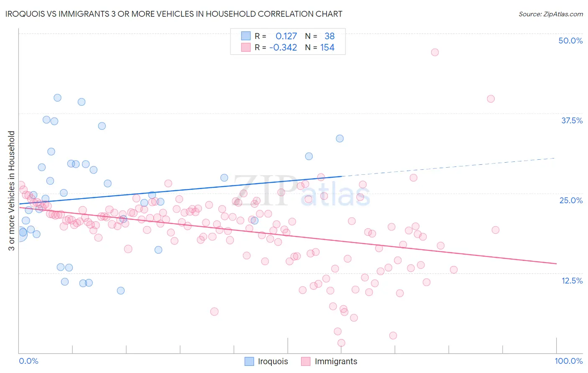The image size is (588, 373).
Task: Select the Immigrants legend label
Action: (x=336, y=361)
